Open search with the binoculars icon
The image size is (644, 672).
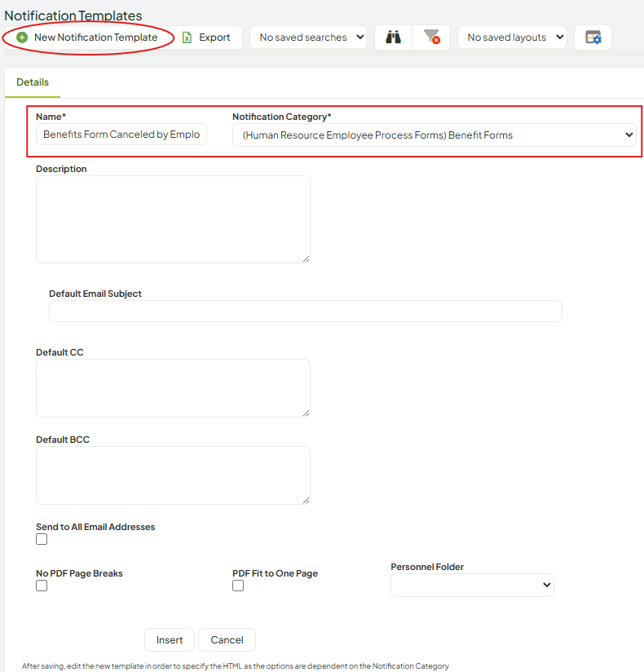point(394,38)
